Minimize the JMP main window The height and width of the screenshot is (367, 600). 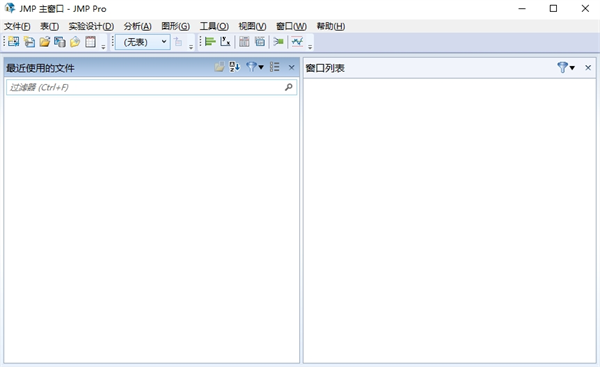[x=522, y=8]
